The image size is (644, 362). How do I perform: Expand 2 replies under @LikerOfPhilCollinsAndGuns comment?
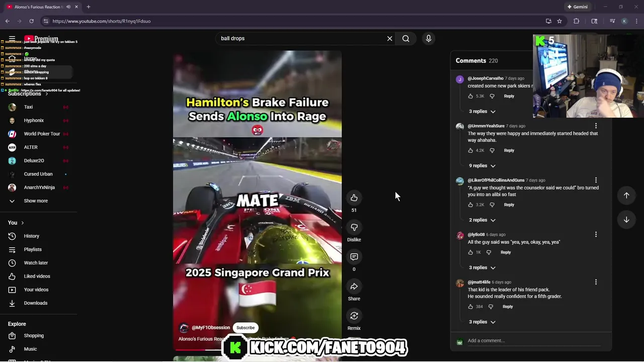(x=482, y=220)
